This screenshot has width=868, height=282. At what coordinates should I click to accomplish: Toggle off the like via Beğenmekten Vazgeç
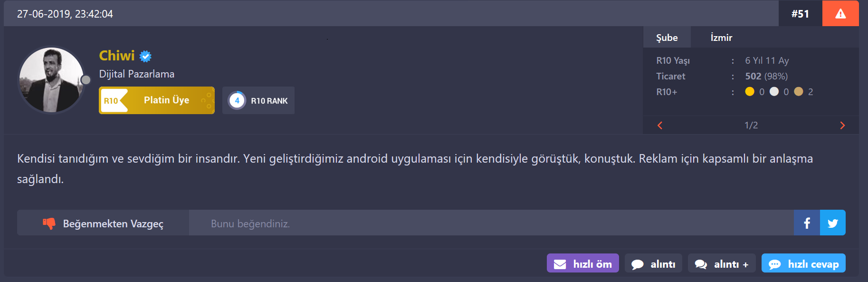[x=103, y=223]
